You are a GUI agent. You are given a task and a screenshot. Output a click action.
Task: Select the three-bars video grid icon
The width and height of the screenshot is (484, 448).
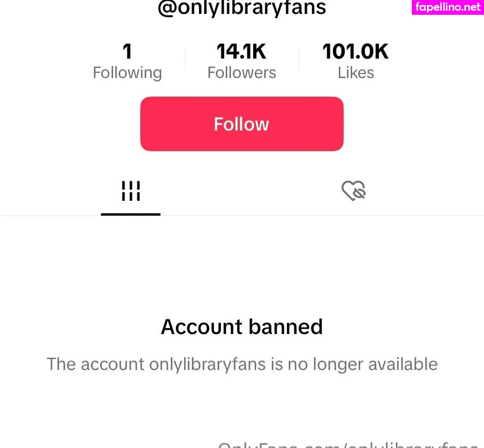click(130, 190)
